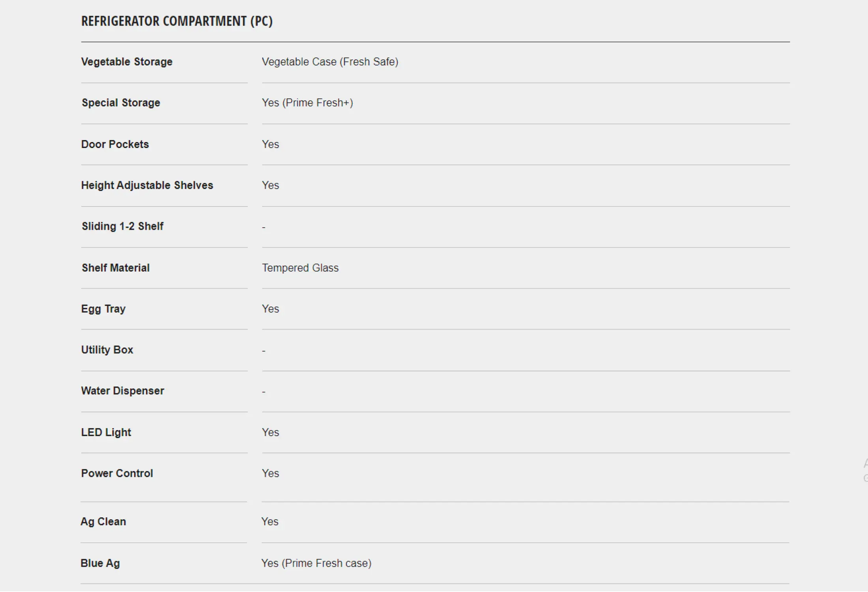Click the Height Adjustable Shelves label

click(147, 185)
